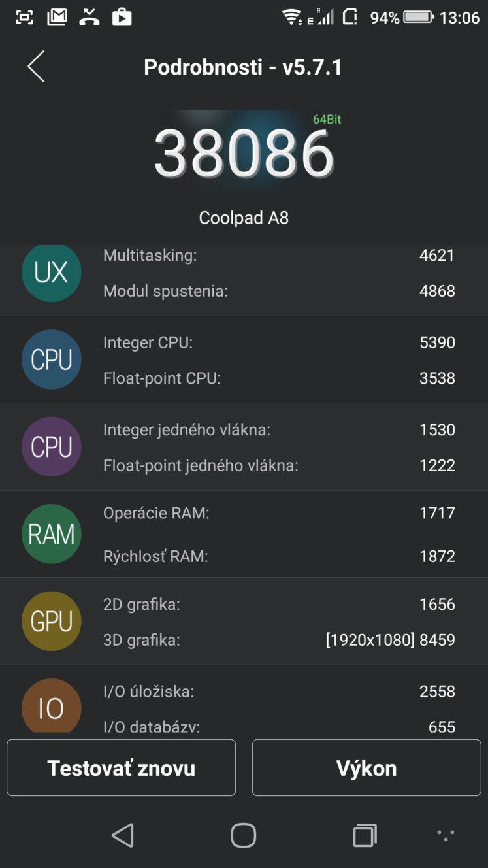Tap the brown IO icon
This screenshot has height=868, width=488.
pos(52,706)
